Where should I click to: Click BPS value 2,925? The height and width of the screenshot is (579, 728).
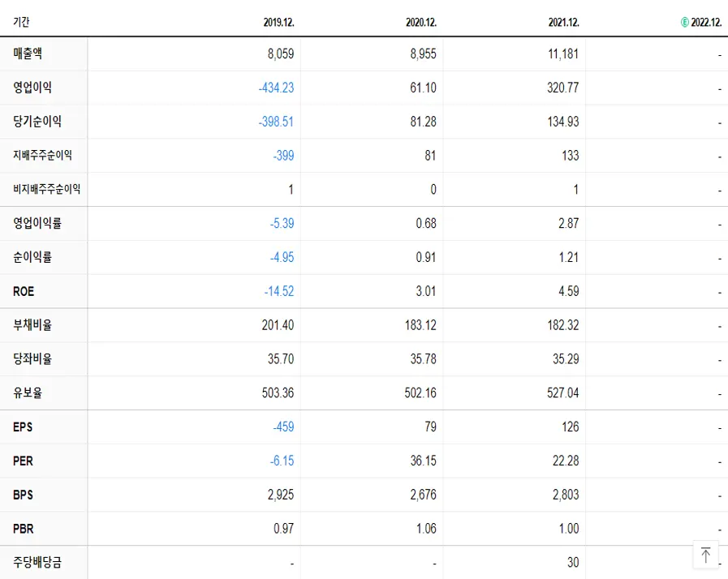tap(281, 495)
